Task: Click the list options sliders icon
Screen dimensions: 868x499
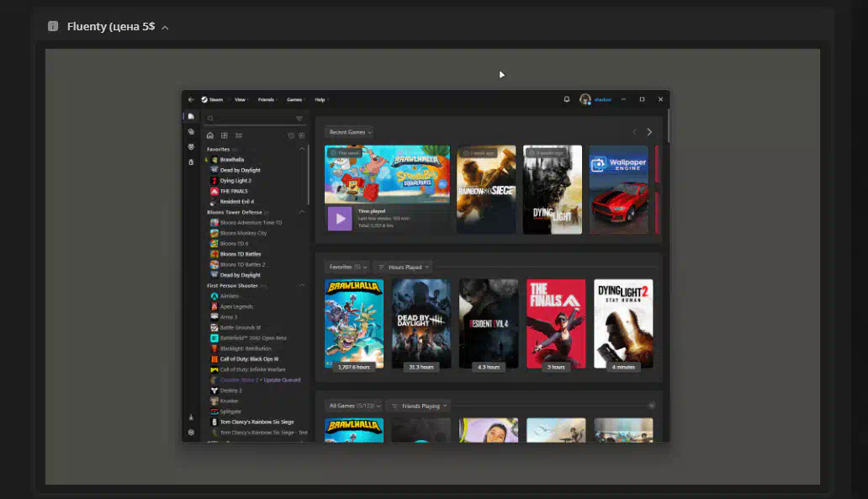Action: (239, 135)
